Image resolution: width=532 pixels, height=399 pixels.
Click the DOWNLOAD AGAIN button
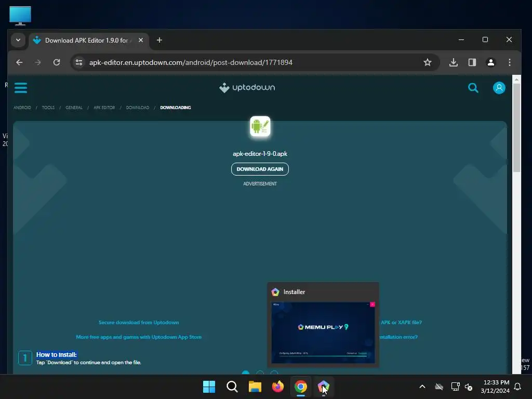260,169
